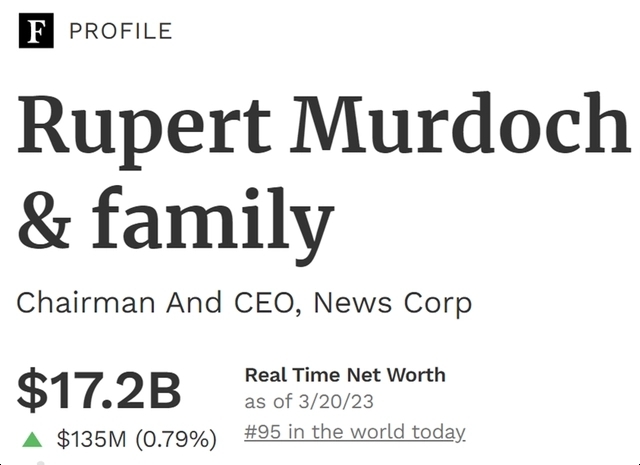Click the Forbes F logo icon

(x=35, y=31)
